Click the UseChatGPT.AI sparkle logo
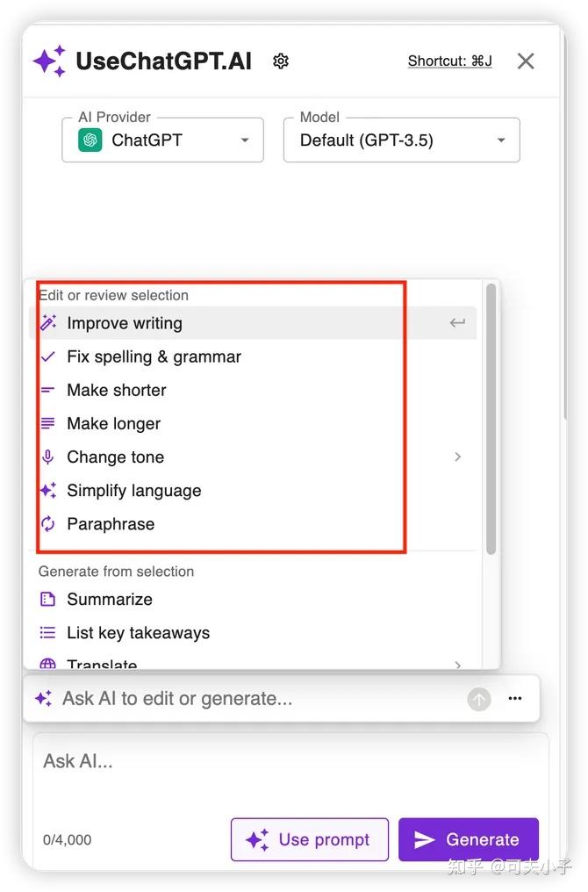 (49, 61)
